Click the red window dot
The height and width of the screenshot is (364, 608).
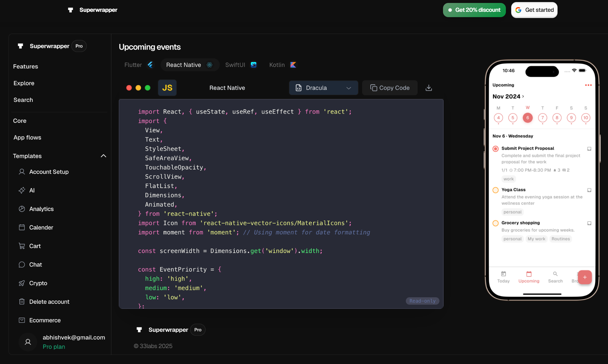129,88
